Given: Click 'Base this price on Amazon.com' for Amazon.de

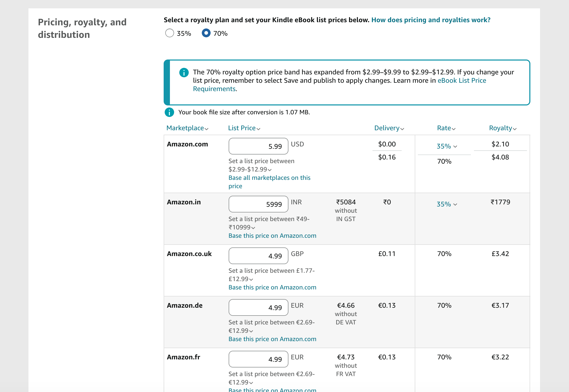Looking at the screenshot, I should click(272, 339).
